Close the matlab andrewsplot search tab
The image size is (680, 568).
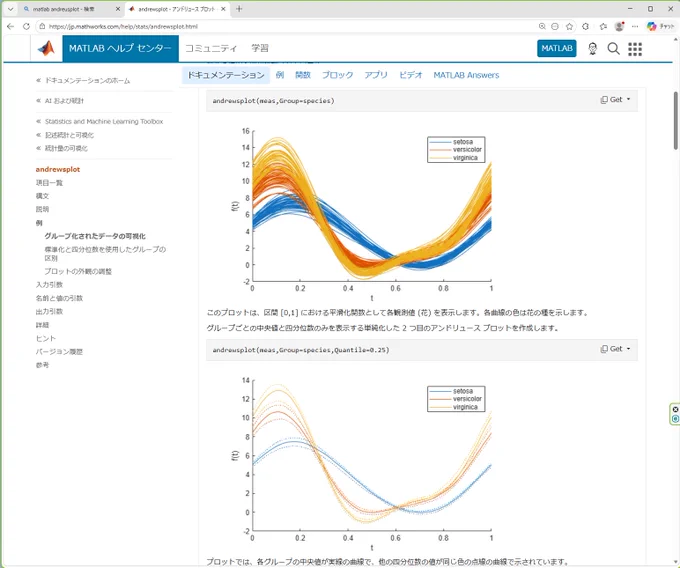pyautogui.click(x=118, y=9)
